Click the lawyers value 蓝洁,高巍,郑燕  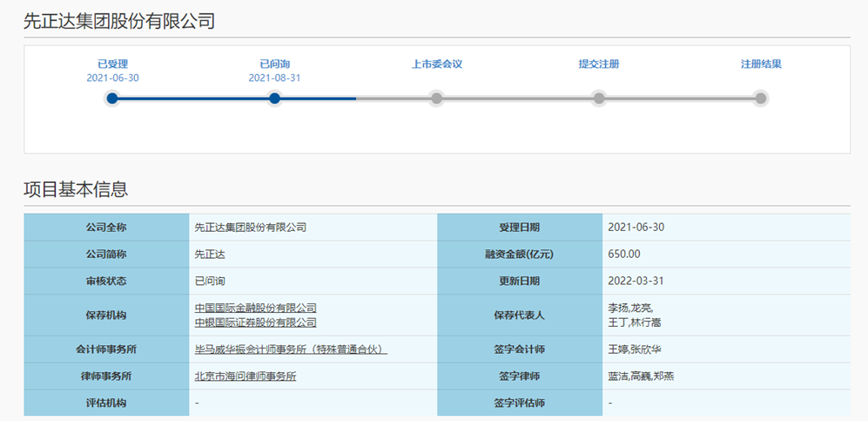point(641,377)
